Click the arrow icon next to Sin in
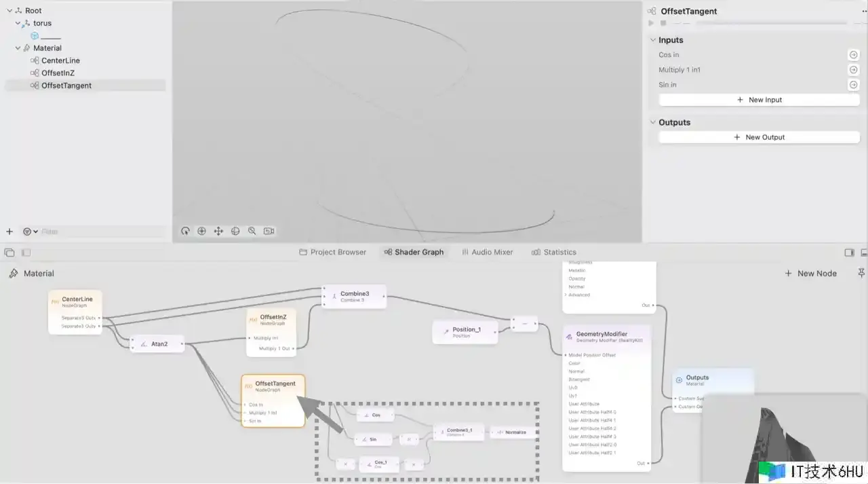Image resolution: width=868 pixels, height=484 pixels. point(853,85)
